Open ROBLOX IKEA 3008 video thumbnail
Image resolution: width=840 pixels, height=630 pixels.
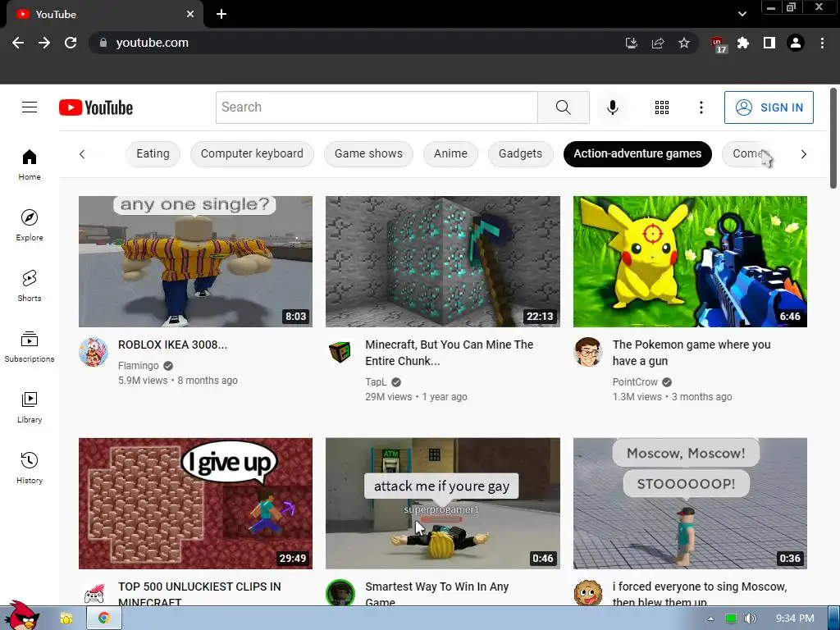[195, 262]
